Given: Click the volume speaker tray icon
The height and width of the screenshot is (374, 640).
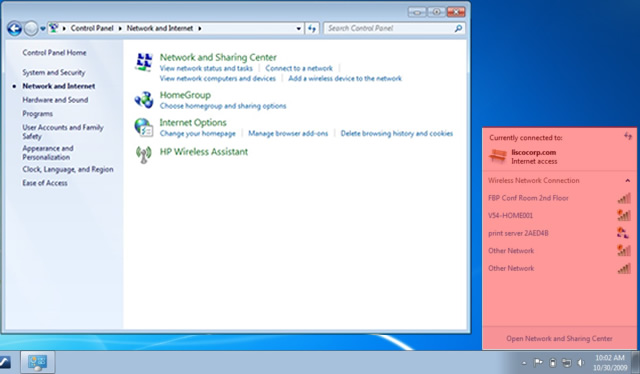Looking at the screenshot, I should coord(581,363).
